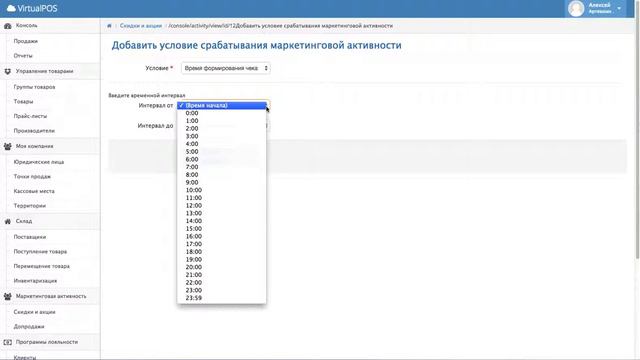This screenshot has height=360, width=640.
Task: Click the Алексей user name in header
Action: tap(599, 5)
